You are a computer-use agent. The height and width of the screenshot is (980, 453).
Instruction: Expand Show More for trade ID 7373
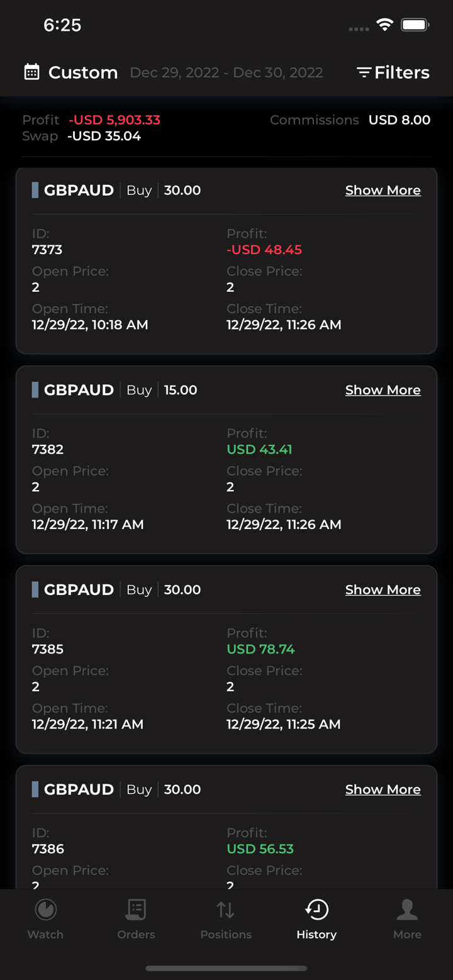[383, 191]
